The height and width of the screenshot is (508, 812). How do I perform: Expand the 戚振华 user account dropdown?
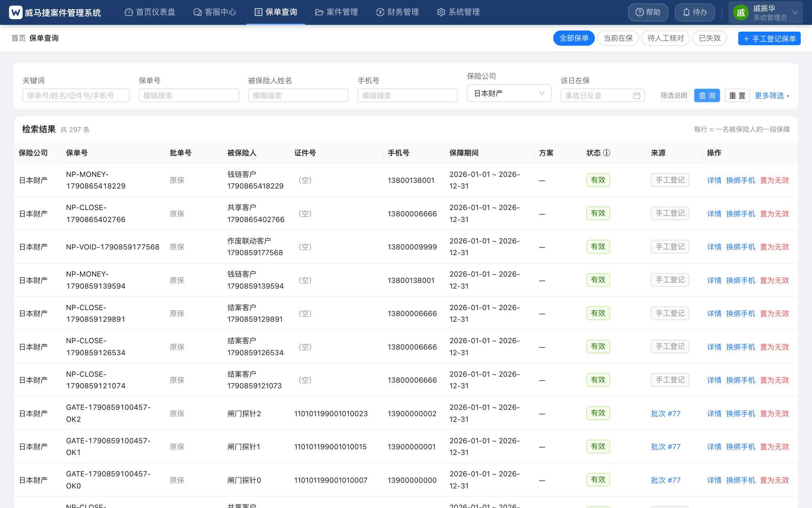(x=765, y=12)
